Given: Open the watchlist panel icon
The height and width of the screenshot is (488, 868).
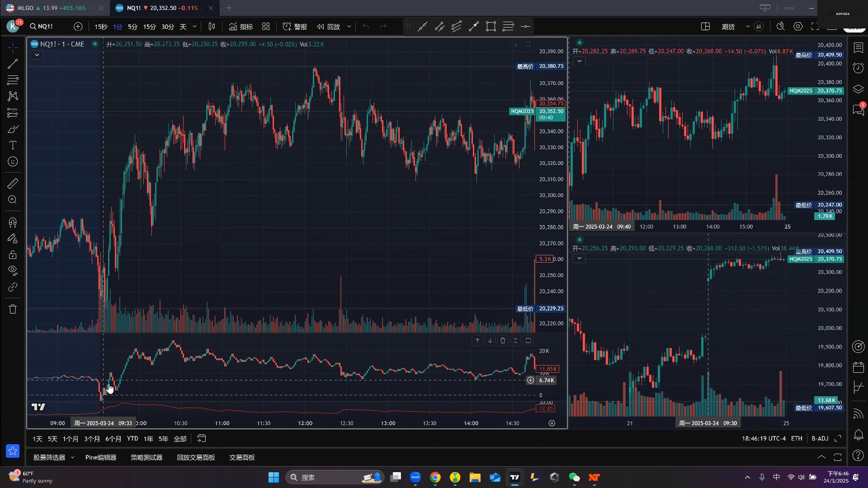Looking at the screenshot, I should pos(859,47).
